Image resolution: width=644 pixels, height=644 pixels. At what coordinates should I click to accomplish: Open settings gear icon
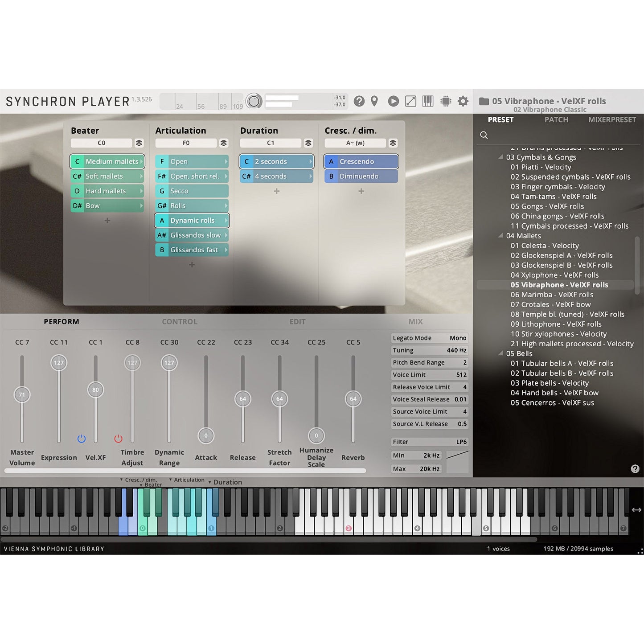point(463,101)
